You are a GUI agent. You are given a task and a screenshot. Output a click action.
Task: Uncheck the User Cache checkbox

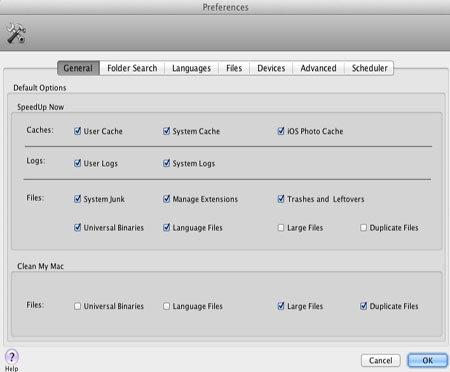pos(77,131)
